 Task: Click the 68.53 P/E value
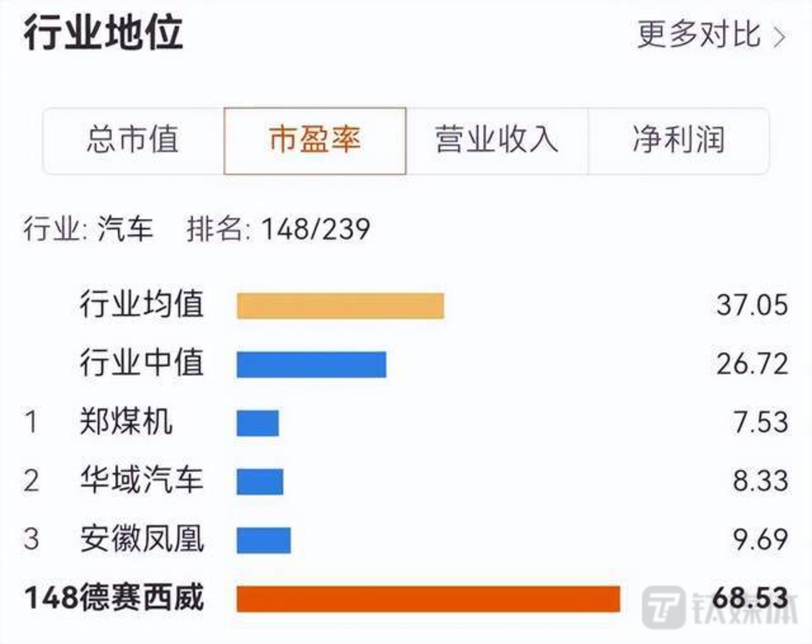[751, 598]
